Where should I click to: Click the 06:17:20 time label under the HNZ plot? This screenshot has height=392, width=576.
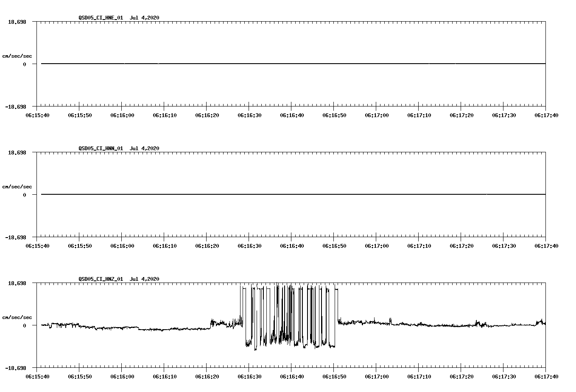tap(461, 376)
